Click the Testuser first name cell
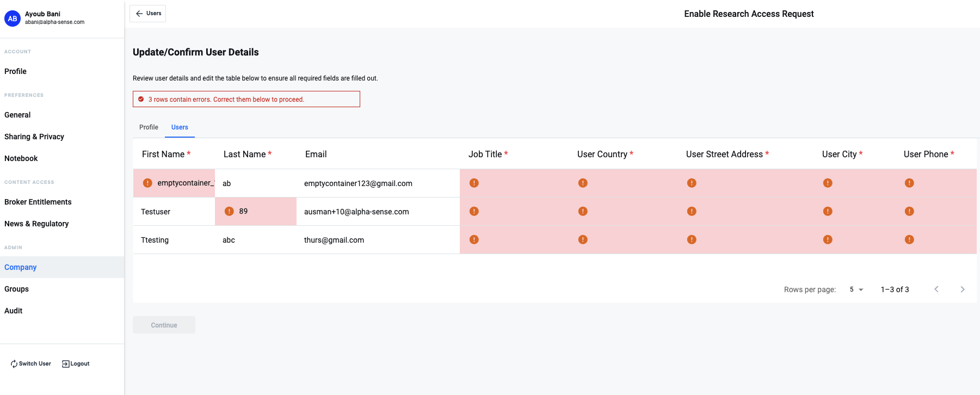 [x=174, y=212]
